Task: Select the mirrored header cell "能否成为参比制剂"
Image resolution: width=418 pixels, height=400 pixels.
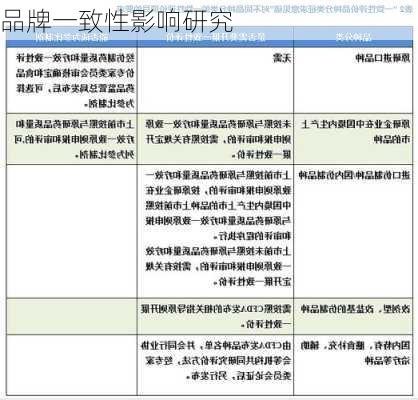Action: tap(72, 37)
